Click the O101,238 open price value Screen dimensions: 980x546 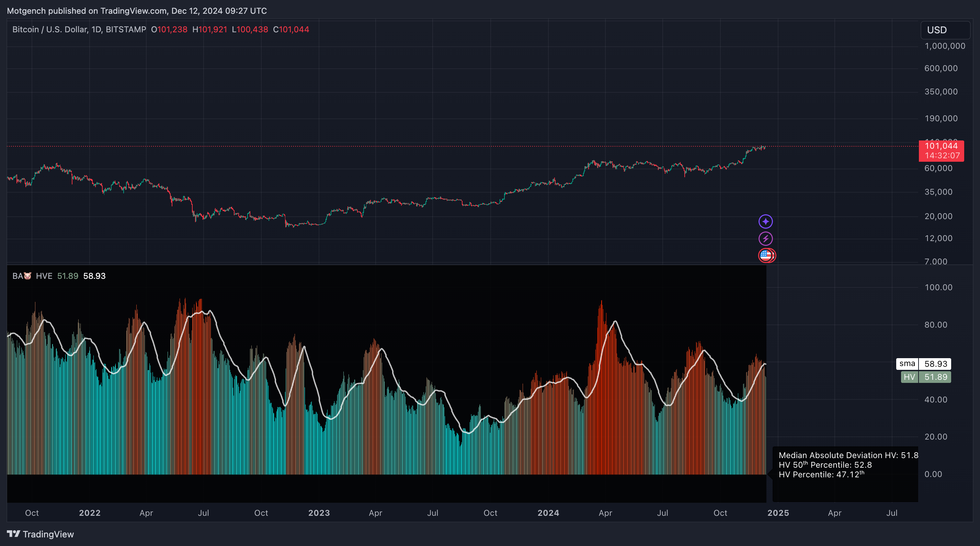169,29
